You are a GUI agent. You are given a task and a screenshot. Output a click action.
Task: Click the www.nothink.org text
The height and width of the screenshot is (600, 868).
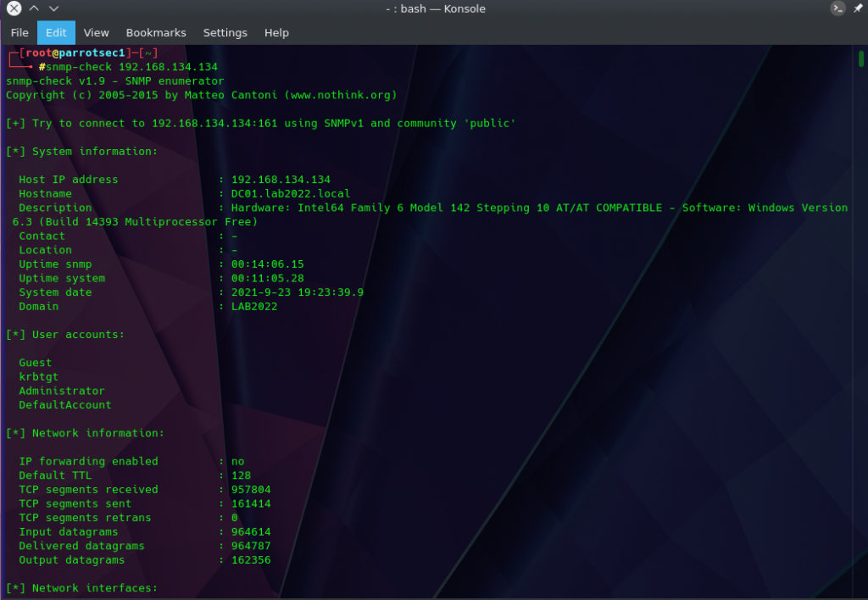tap(341, 95)
